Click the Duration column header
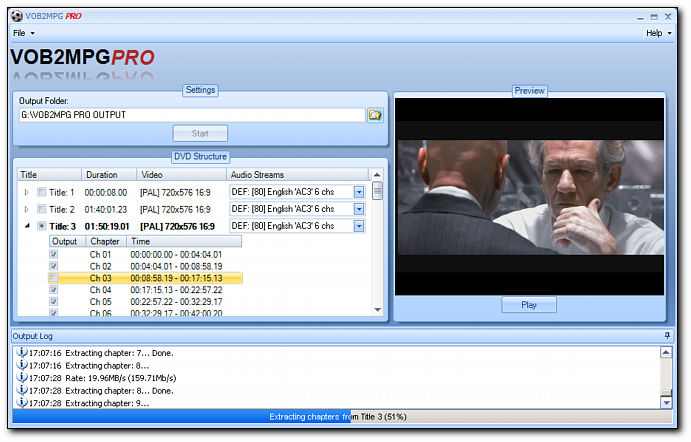 [108, 175]
